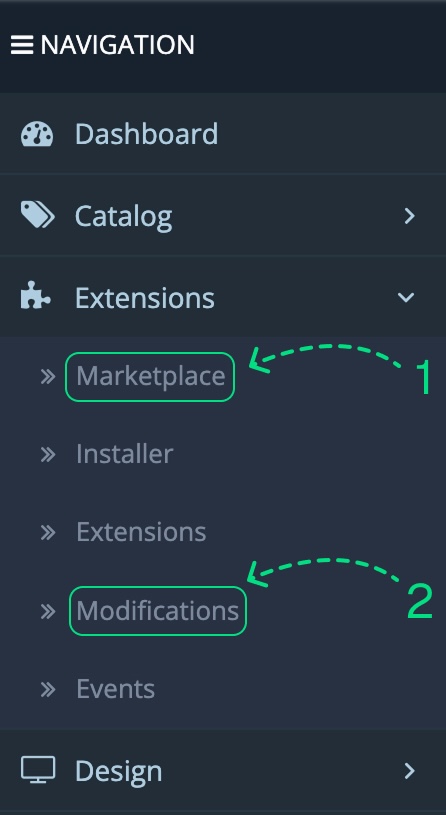Select the Events submenu link
Image resolution: width=446 pixels, height=815 pixels.
[115, 689]
